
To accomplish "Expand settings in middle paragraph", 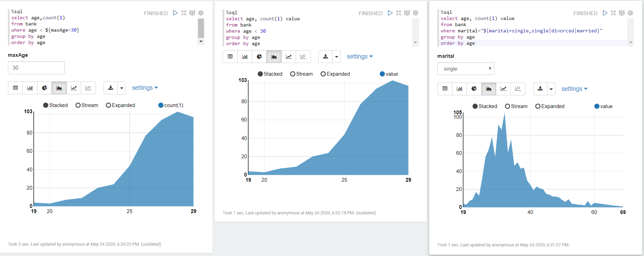I will (360, 56).
